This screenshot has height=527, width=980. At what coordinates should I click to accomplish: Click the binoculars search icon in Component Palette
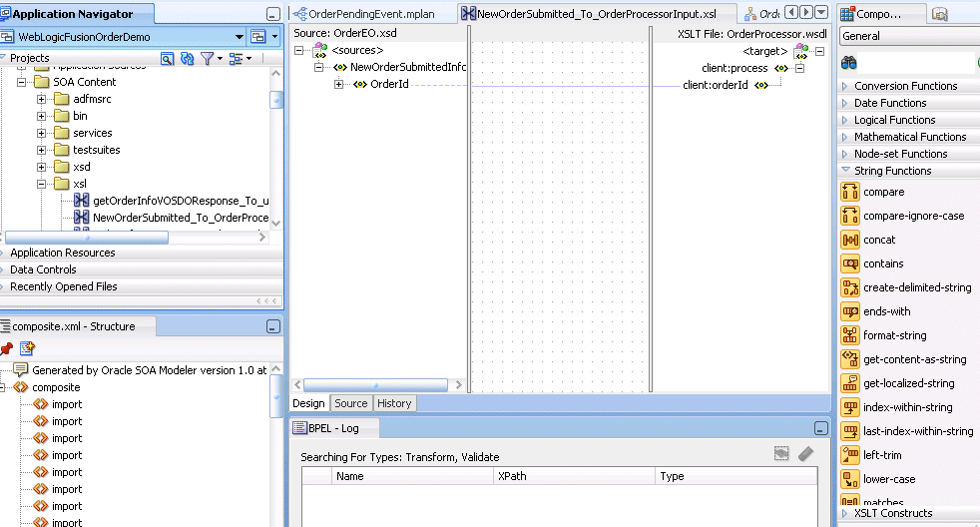[848, 63]
